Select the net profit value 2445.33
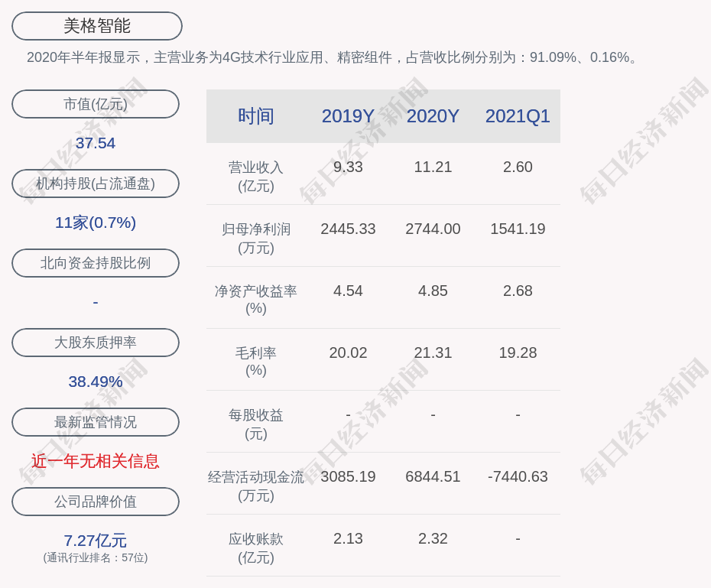 (x=349, y=229)
